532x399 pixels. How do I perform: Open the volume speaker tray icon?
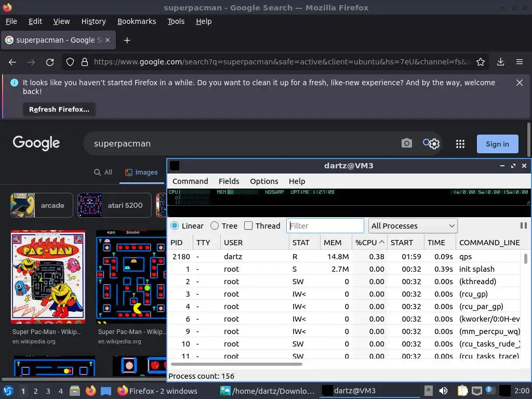click(x=443, y=391)
